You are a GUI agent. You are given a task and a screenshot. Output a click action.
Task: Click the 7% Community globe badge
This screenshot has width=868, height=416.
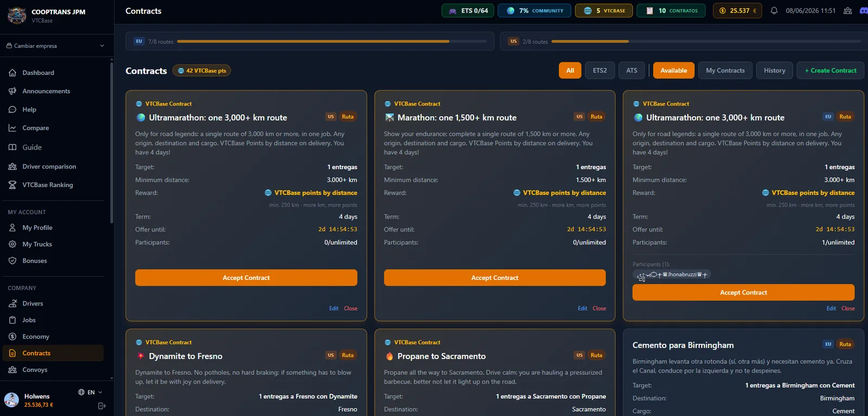534,11
